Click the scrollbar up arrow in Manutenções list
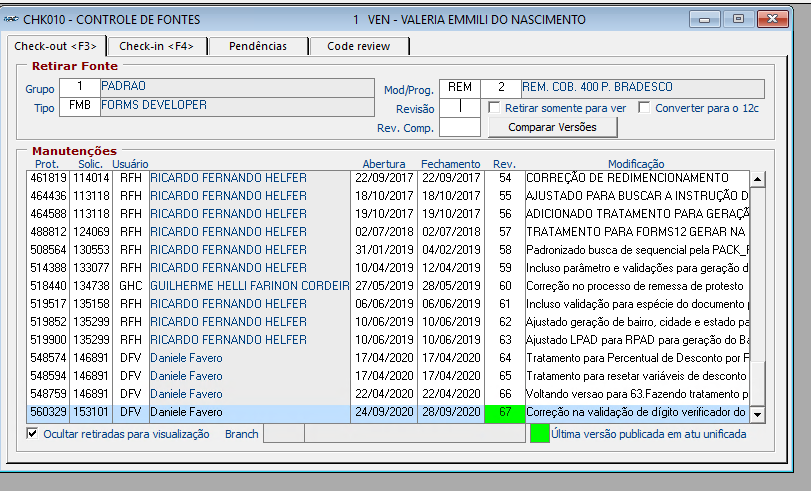This screenshot has width=811, height=491. (x=757, y=179)
